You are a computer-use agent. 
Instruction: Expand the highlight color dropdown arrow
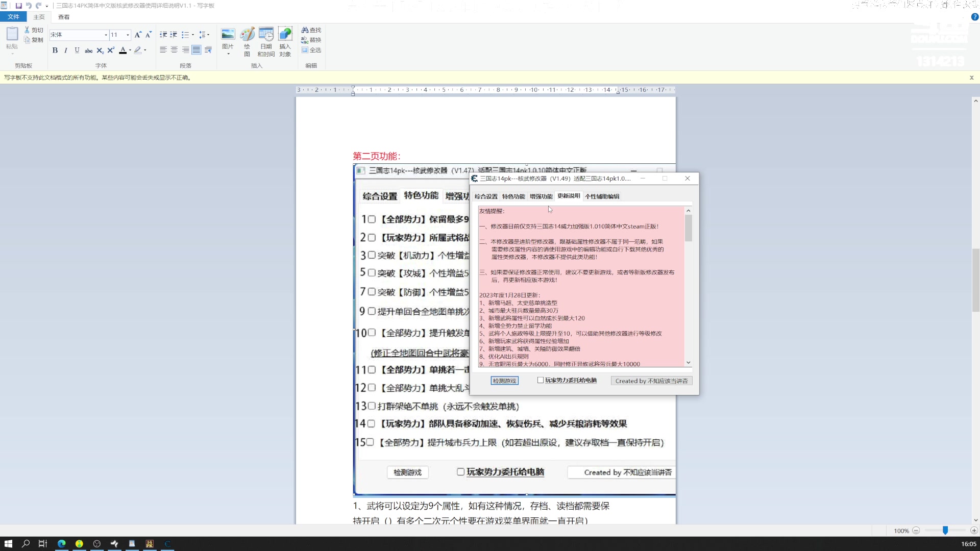(145, 50)
